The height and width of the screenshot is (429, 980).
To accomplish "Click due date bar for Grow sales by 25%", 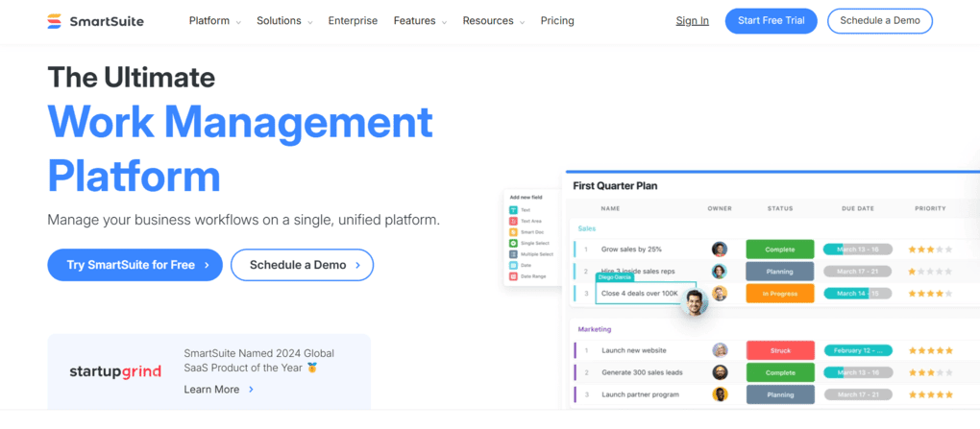I will (x=857, y=250).
